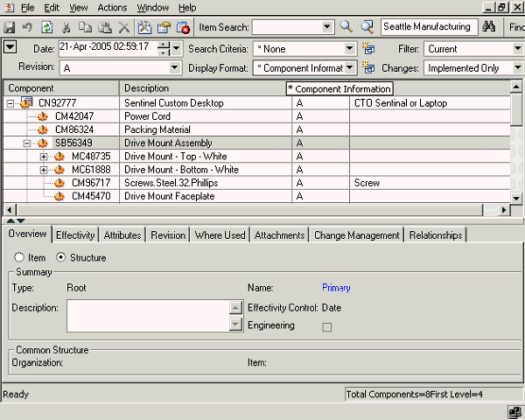Click the Primary structure name link
This screenshot has width=525, height=420.
click(336, 288)
